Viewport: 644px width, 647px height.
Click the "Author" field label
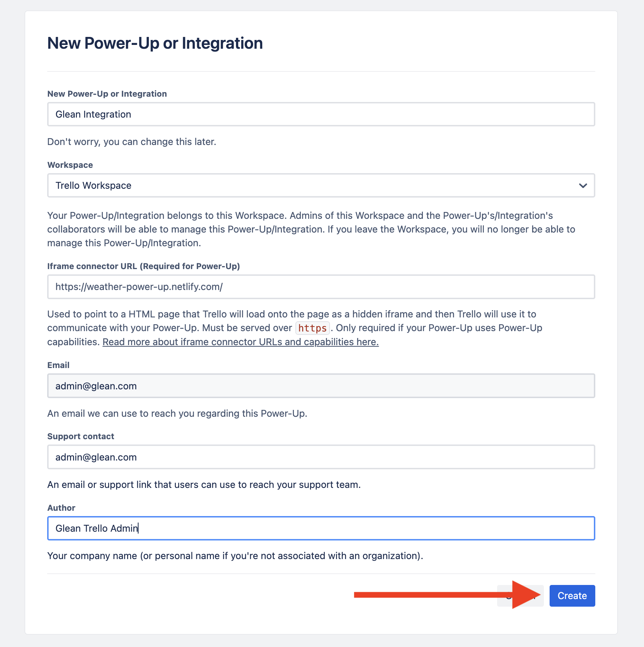pos(61,508)
